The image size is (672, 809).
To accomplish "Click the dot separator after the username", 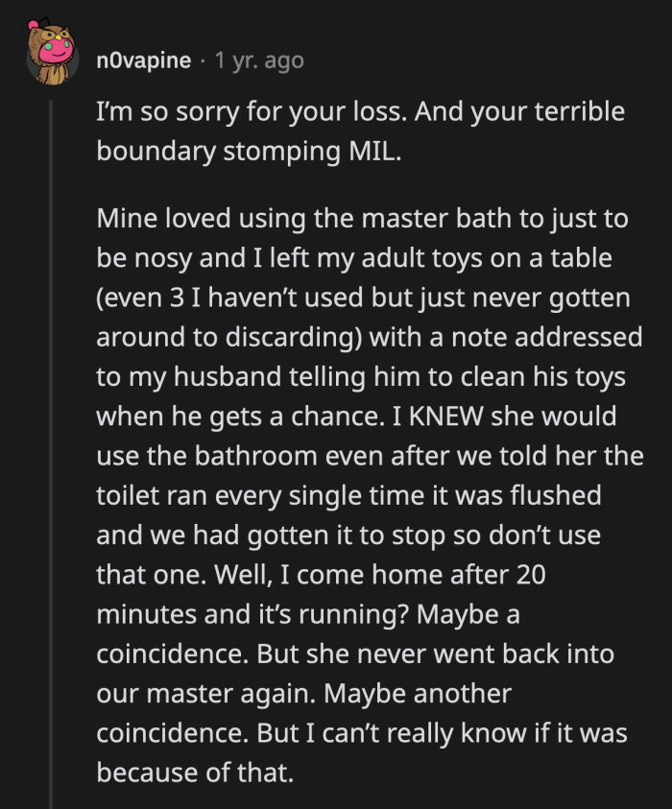I will pyautogui.click(x=203, y=61).
